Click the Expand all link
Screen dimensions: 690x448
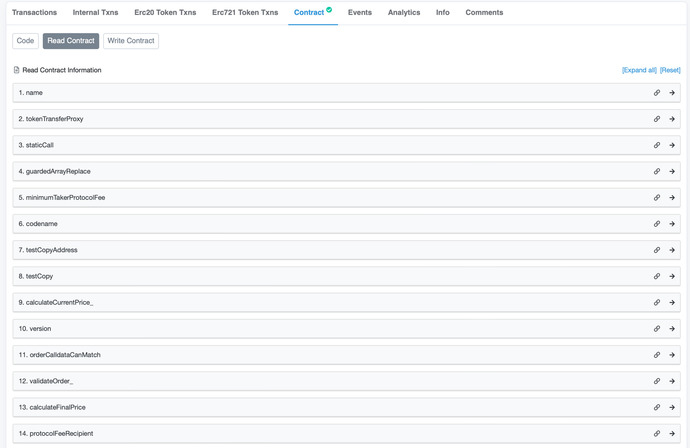[x=639, y=71]
